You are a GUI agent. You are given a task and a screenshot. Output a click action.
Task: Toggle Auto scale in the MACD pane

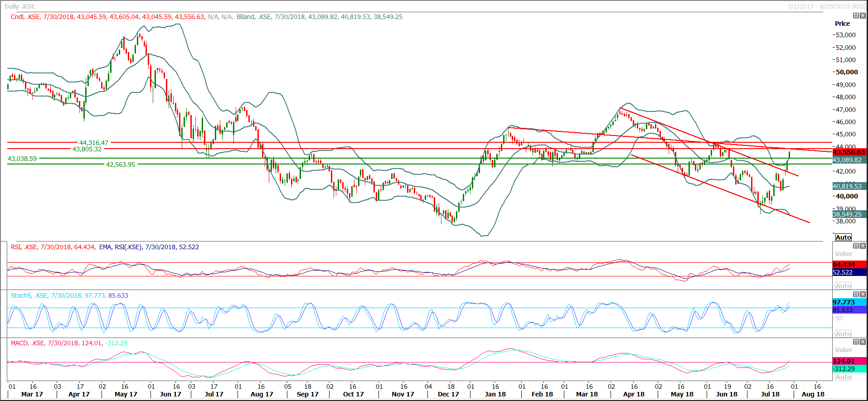coord(843,377)
